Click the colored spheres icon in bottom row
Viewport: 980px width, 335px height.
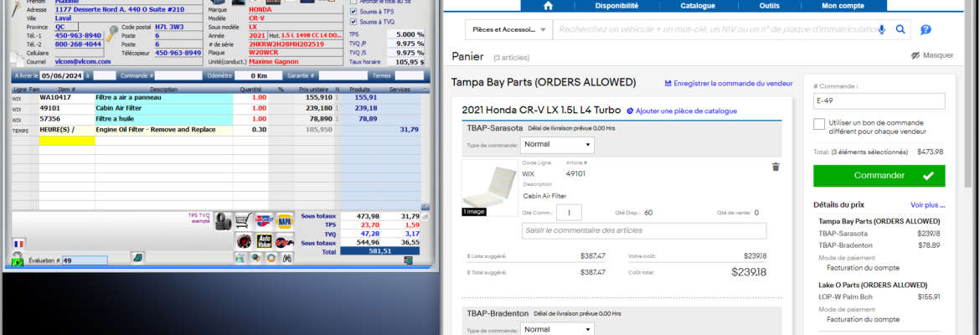[255, 257]
